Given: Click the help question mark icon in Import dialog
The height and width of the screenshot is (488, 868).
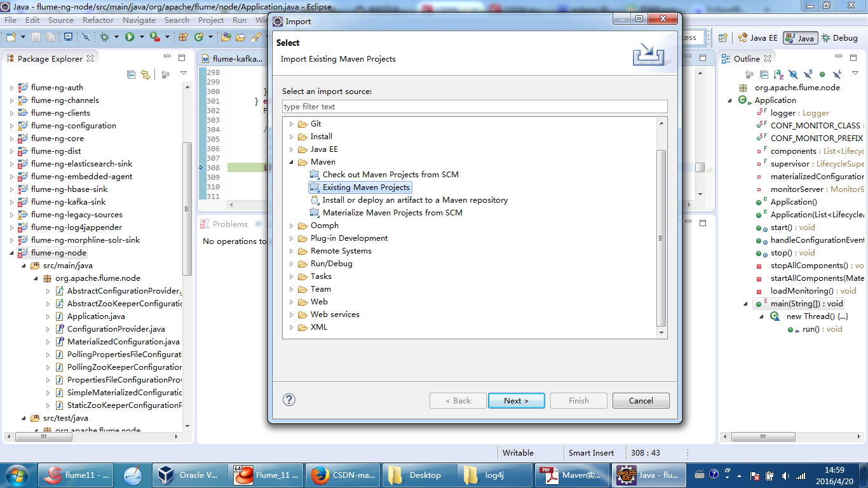Looking at the screenshot, I should [x=289, y=400].
